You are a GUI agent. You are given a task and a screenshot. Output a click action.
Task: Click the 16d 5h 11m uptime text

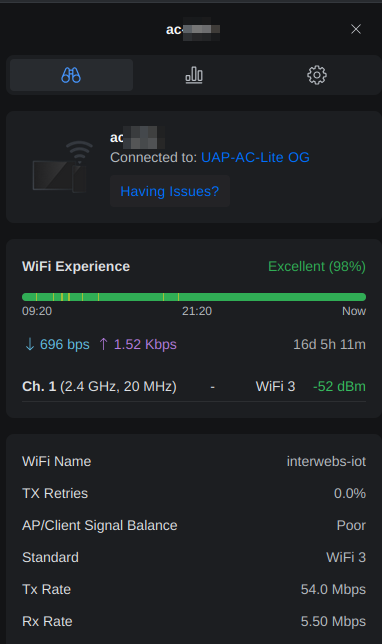(x=329, y=344)
